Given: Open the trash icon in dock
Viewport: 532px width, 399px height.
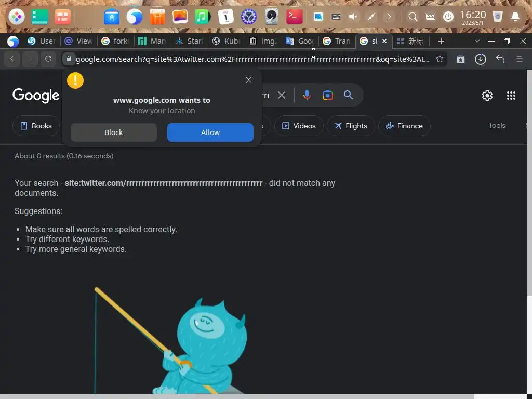Looking at the screenshot, I should [497, 17].
